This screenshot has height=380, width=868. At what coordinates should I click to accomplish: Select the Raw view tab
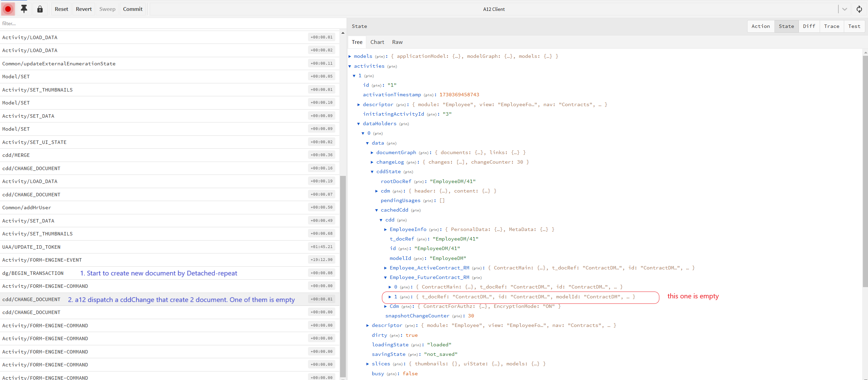tap(397, 42)
